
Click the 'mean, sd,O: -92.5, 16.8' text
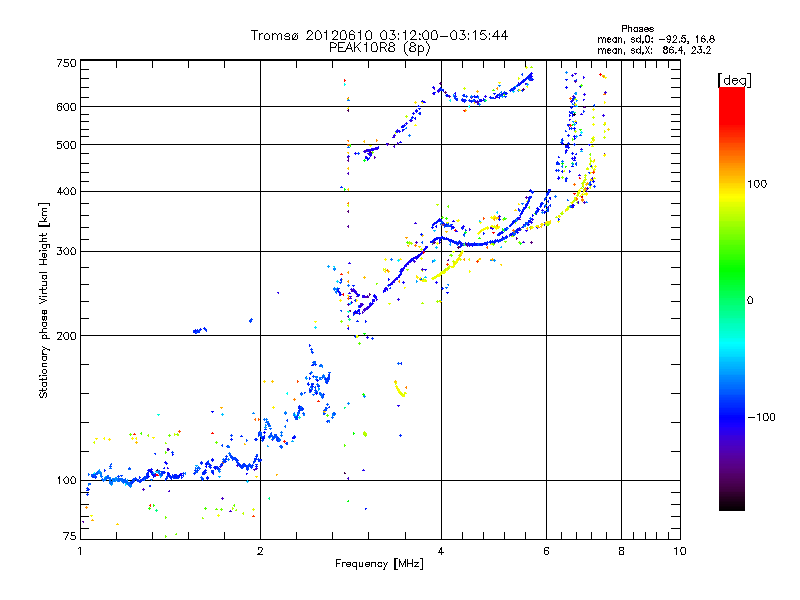(656, 39)
